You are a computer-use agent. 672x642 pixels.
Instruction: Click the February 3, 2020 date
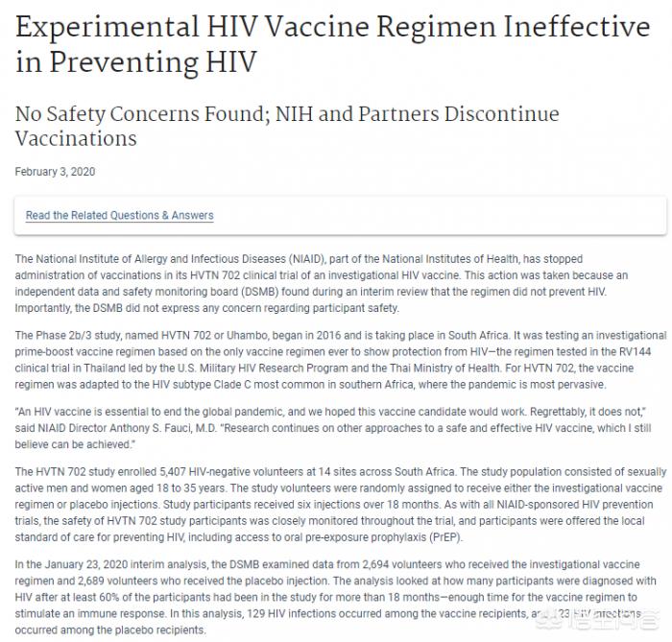[x=55, y=172]
